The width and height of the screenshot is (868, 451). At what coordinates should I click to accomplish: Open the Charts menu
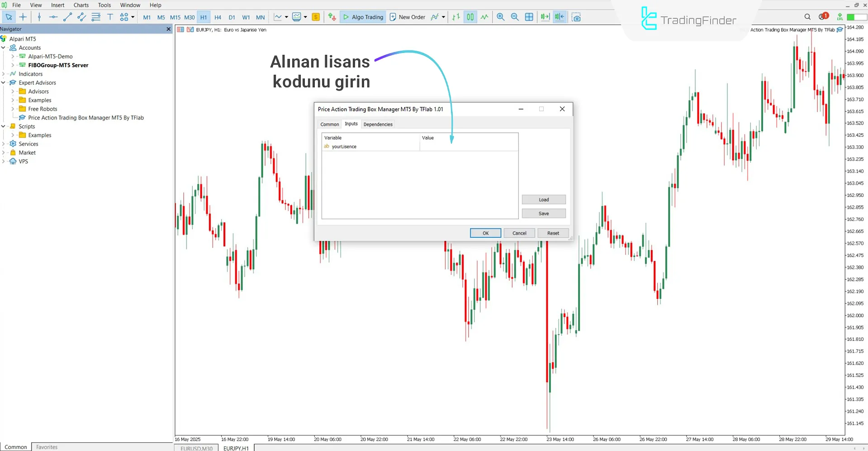(81, 5)
